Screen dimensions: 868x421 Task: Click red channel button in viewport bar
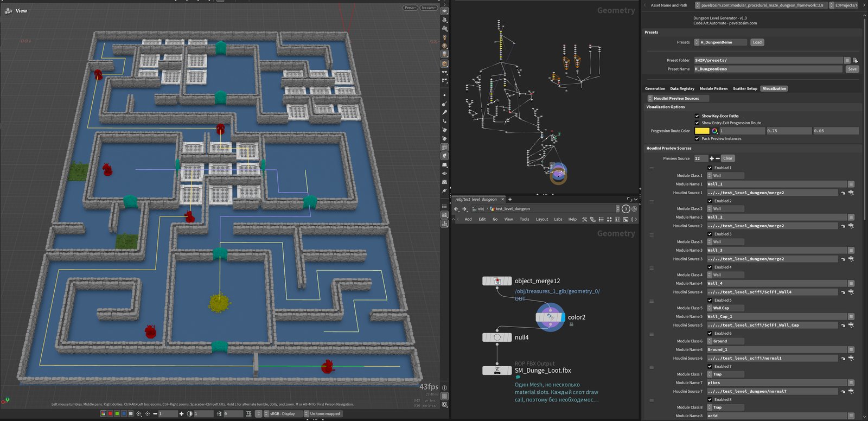point(110,413)
